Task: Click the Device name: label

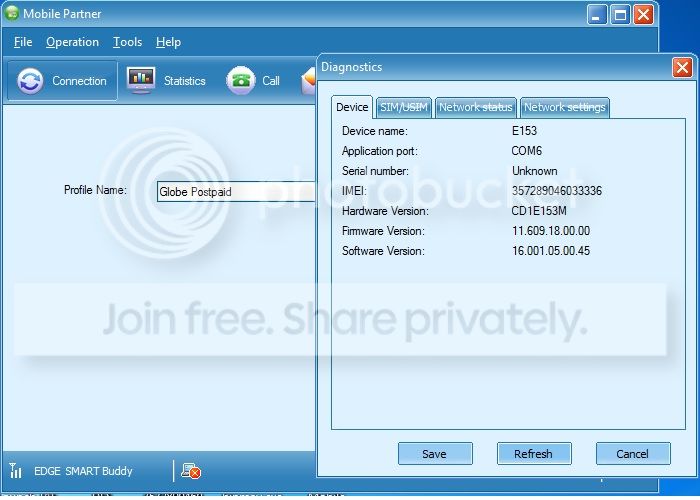Action: coord(375,131)
